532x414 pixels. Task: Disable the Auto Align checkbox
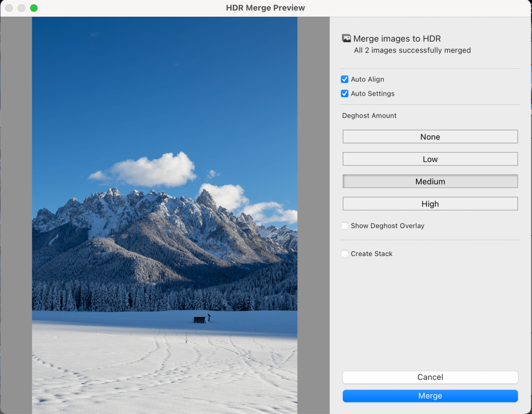click(344, 79)
